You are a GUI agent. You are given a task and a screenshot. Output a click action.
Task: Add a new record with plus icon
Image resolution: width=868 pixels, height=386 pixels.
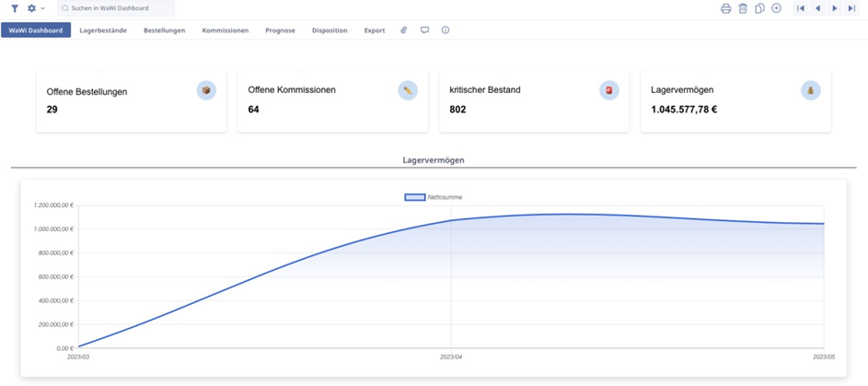776,8
